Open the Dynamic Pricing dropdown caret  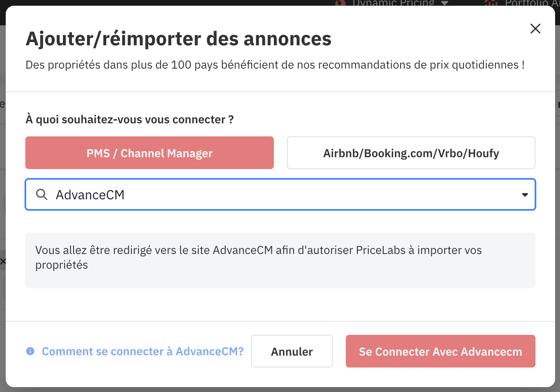click(445, 3)
